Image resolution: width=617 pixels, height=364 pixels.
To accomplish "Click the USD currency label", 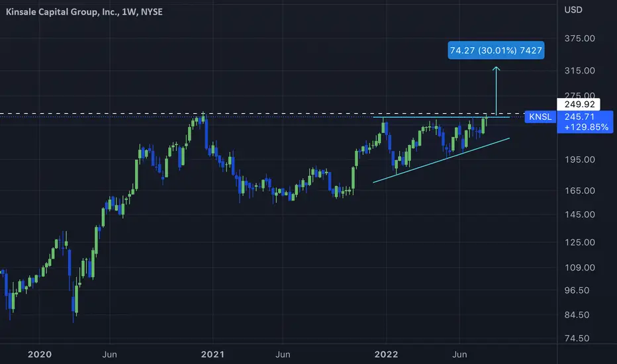I will (x=573, y=10).
